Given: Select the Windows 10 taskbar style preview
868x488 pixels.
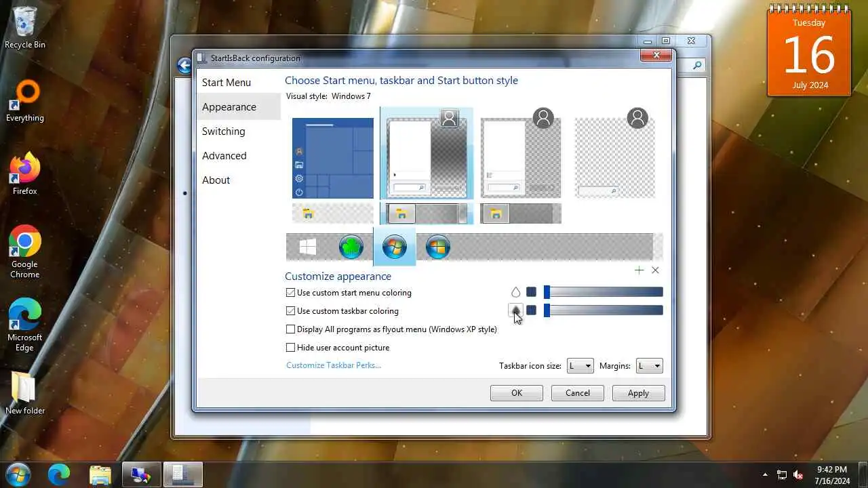Looking at the screenshot, I should click(333, 213).
